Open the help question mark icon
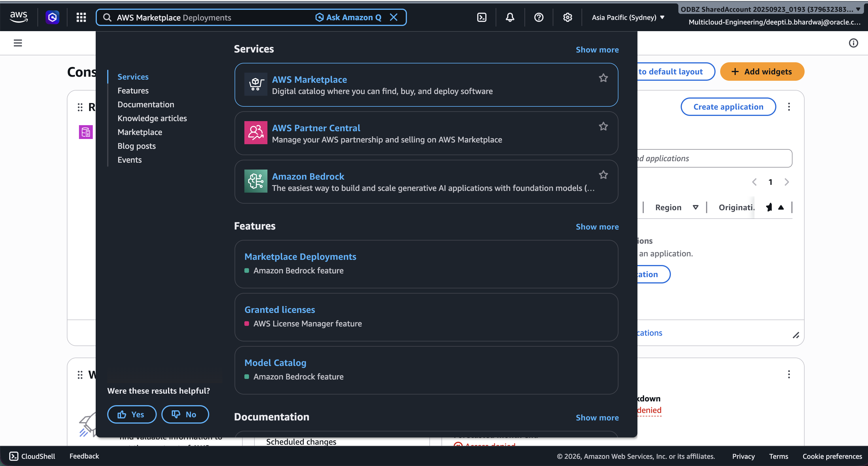 point(538,17)
